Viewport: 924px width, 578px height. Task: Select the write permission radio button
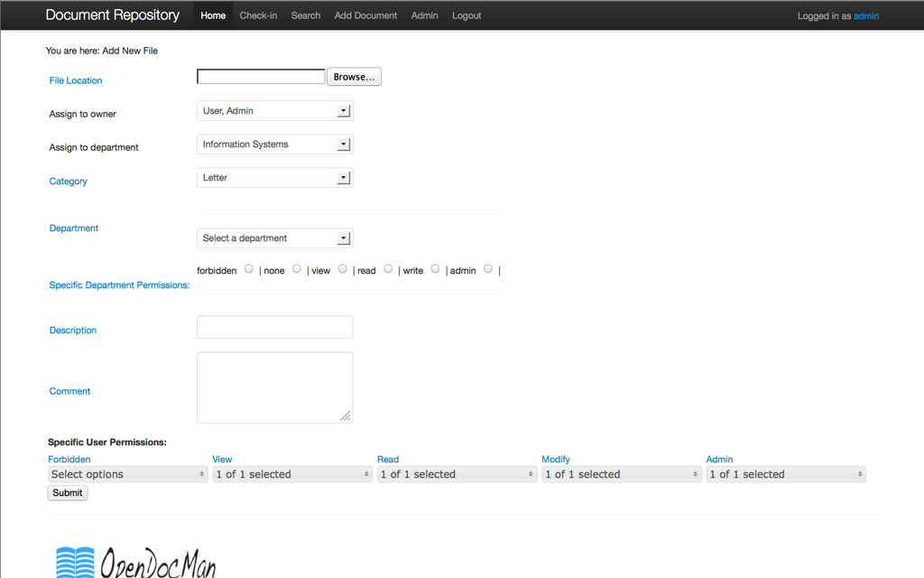435,268
